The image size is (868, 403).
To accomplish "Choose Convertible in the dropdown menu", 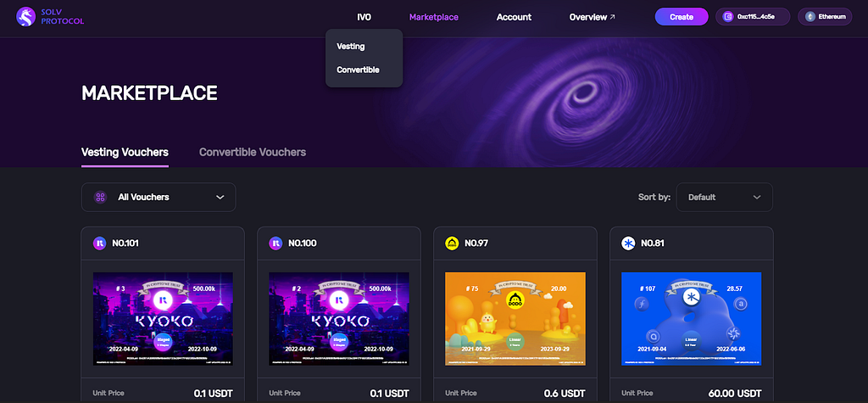I will coord(359,70).
